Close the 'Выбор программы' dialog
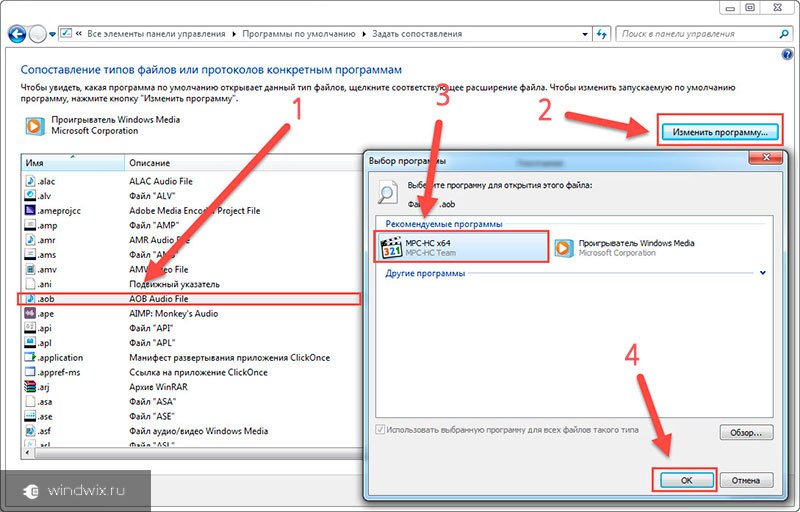800x512 pixels. pos(765,158)
